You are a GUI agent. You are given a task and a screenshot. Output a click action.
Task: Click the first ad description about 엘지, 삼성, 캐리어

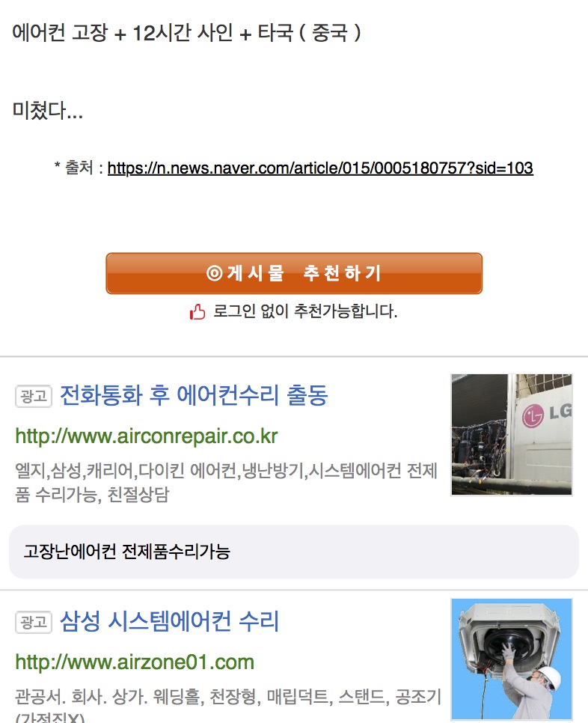(226, 483)
